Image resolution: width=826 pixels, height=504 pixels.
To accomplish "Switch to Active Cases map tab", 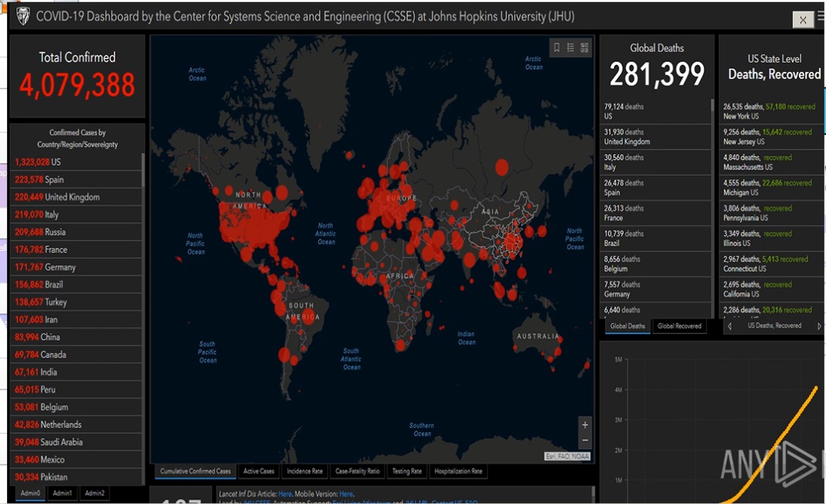I will tap(259, 471).
